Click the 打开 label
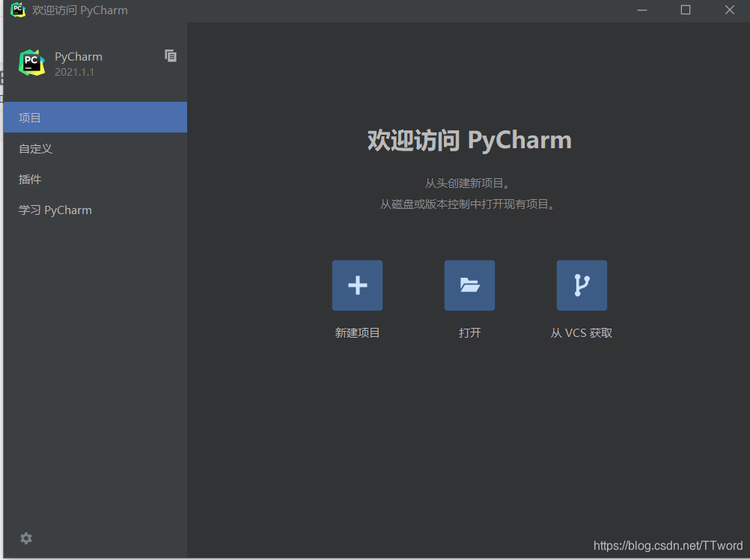The image size is (750, 560). click(470, 333)
